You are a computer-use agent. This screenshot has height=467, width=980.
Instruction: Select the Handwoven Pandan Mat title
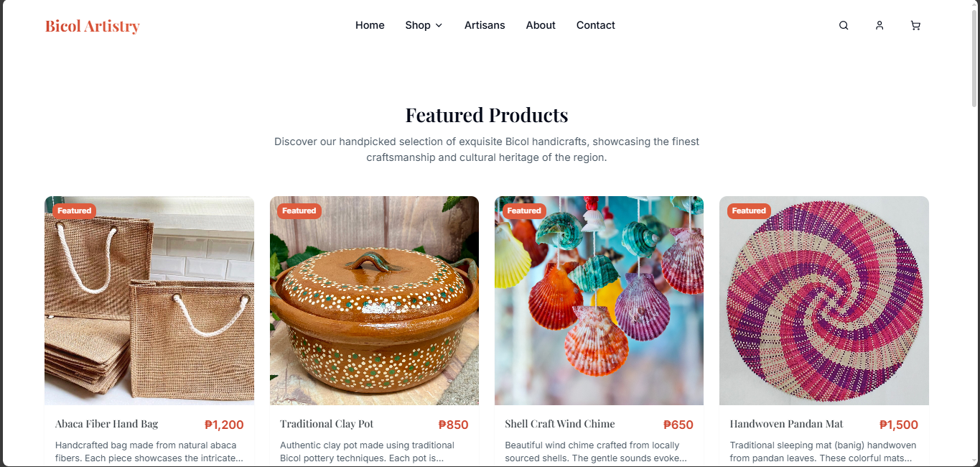[x=786, y=424]
